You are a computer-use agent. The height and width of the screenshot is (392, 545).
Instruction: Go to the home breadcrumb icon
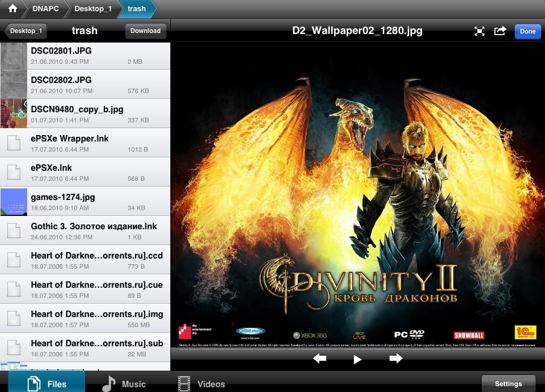click(13, 9)
